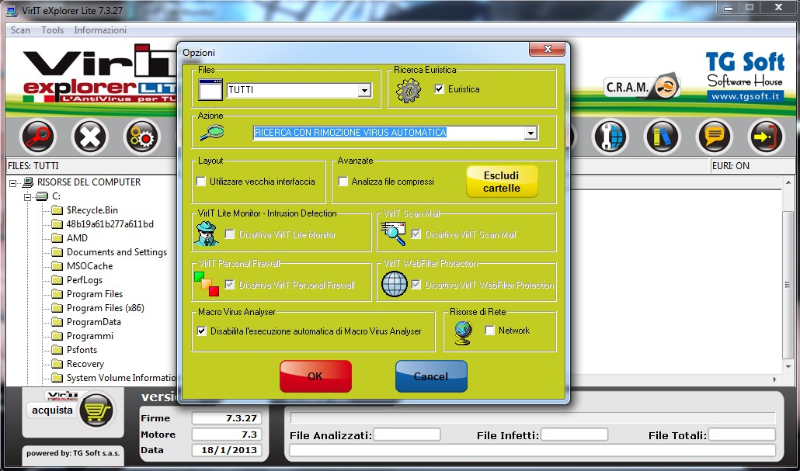Open the Scan menu

[20, 30]
